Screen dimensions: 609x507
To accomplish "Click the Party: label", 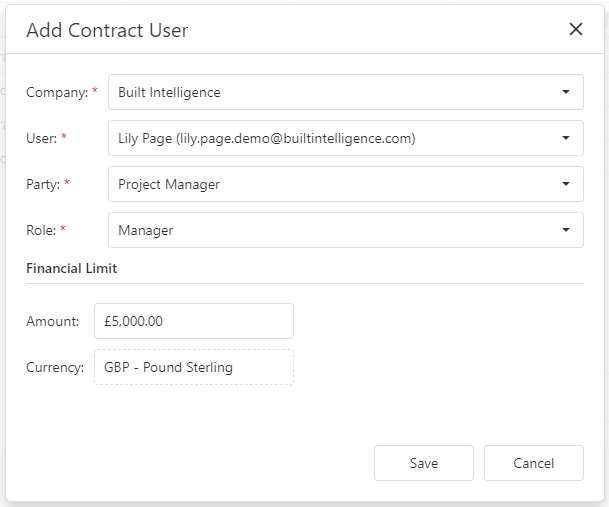I will pyautogui.click(x=43, y=184).
